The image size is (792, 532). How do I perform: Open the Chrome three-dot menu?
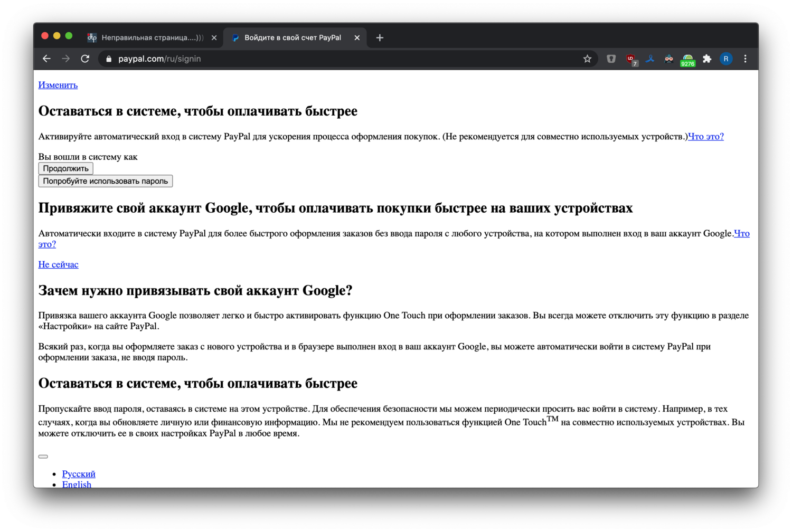[x=745, y=59]
